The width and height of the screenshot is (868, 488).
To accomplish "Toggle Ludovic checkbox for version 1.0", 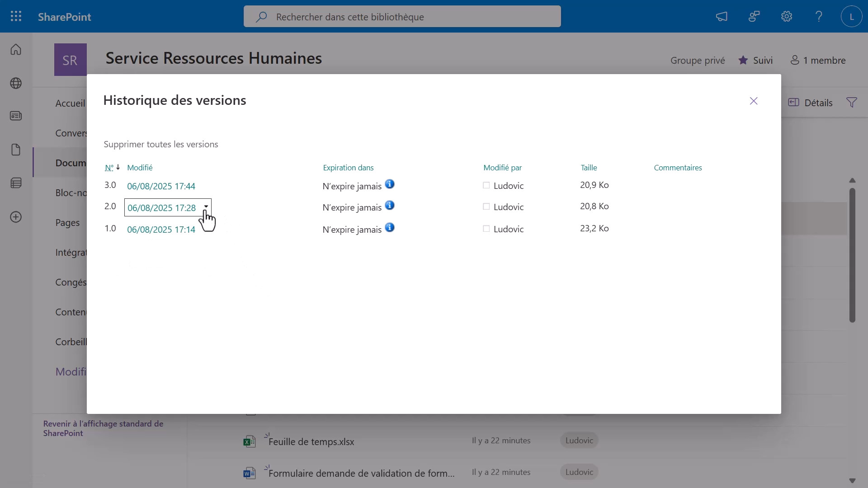I will pos(486,229).
